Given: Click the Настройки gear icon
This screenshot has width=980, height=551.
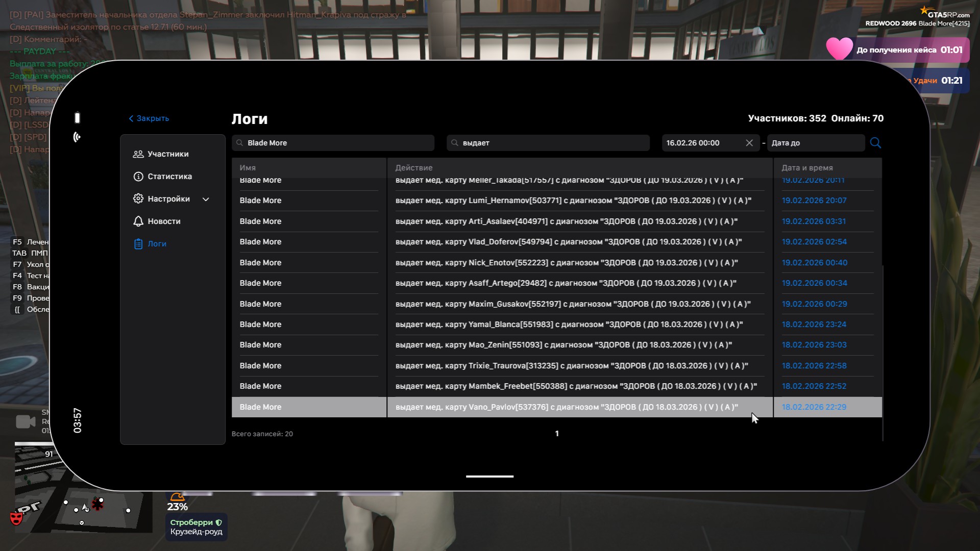Looking at the screenshot, I should coord(138,199).
